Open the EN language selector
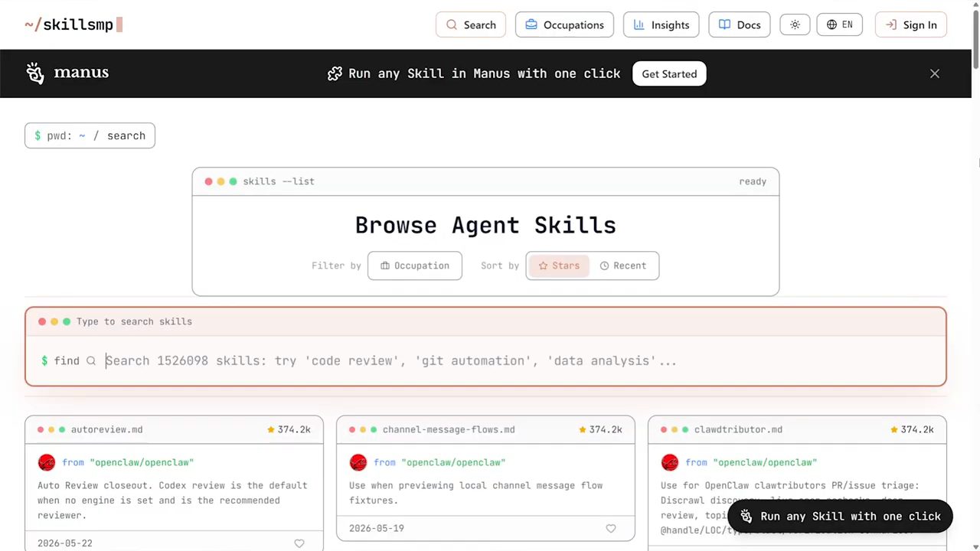 tap(840, 24)
